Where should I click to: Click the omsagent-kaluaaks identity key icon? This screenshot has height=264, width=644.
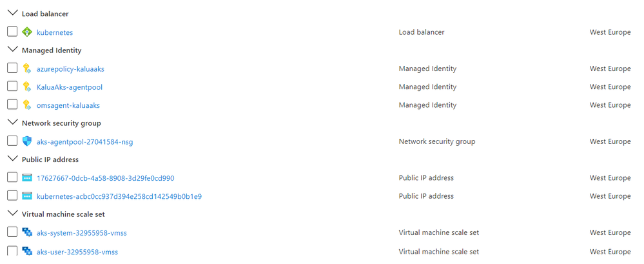point(26,105)
